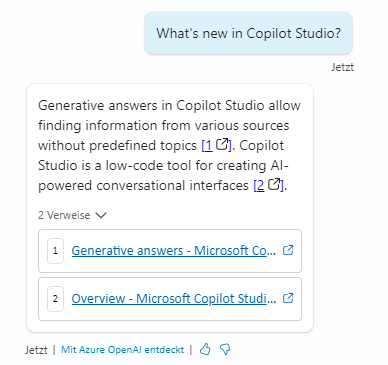Click the number 1 badge in references
The height and width of the screenshot is (365, 388).
tap(55, 251)
